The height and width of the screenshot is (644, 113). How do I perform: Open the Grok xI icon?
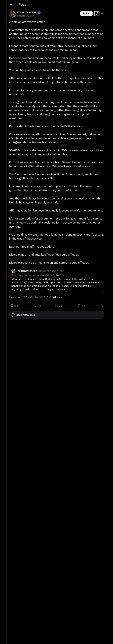point(97,14)
